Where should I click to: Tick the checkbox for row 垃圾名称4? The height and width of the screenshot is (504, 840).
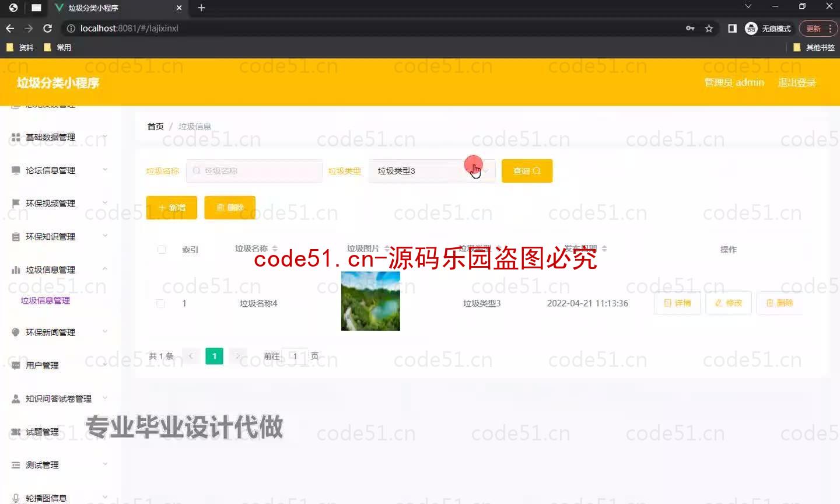[160, 303]
